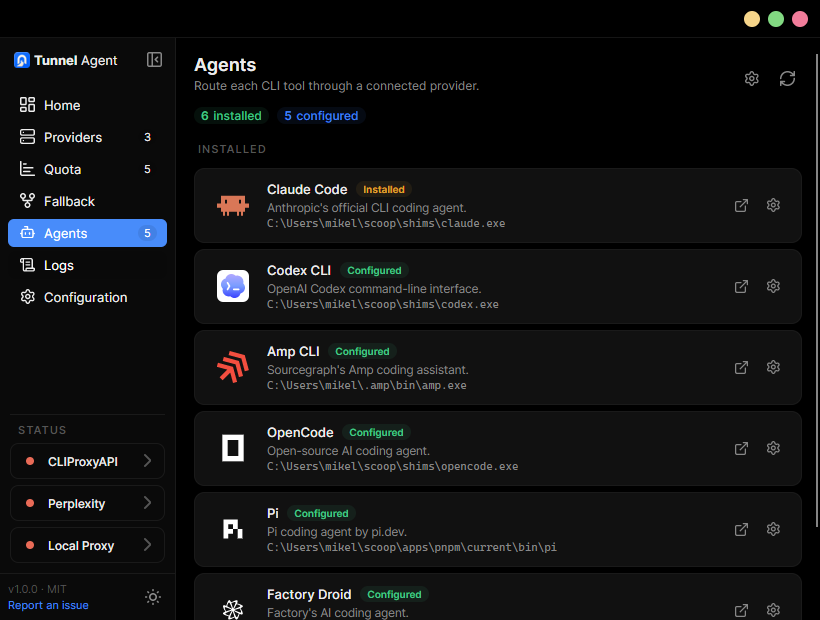Click the green window control button
Screen dimensions: 820x620
tap(776, 19)
